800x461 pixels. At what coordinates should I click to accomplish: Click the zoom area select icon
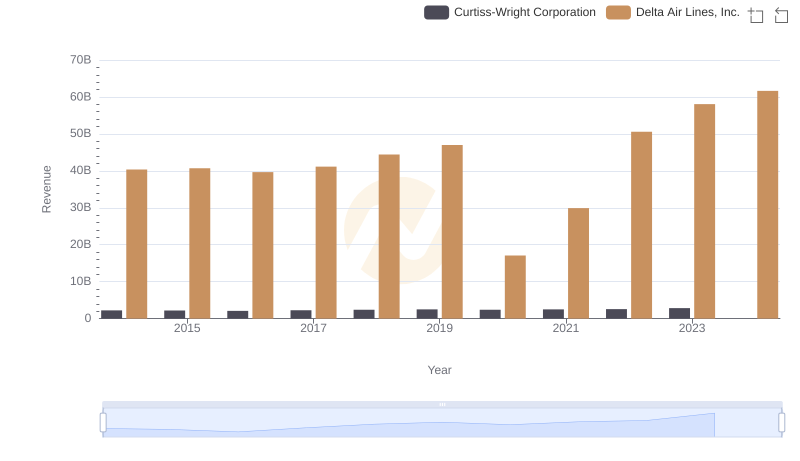tap(756, 15)
